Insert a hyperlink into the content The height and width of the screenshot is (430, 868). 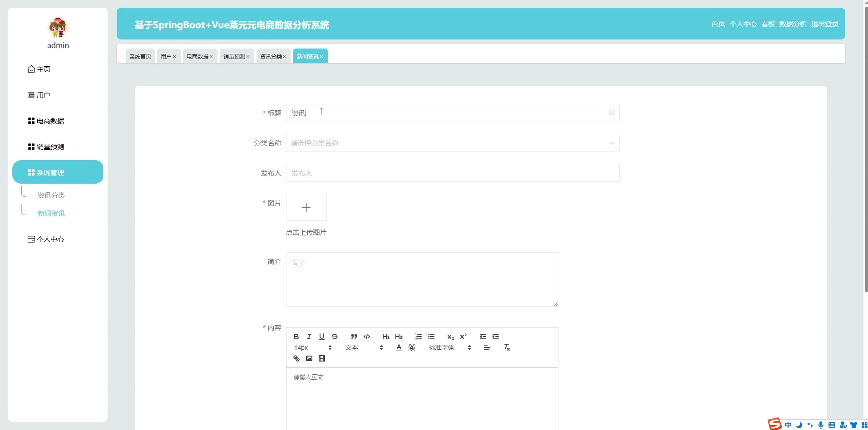tap(296, 358)
